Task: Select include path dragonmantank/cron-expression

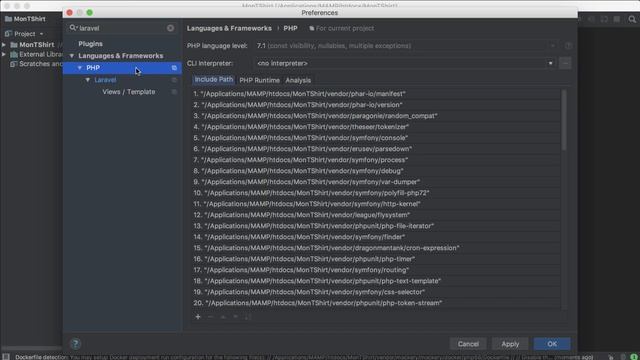Action: [376, 248]
